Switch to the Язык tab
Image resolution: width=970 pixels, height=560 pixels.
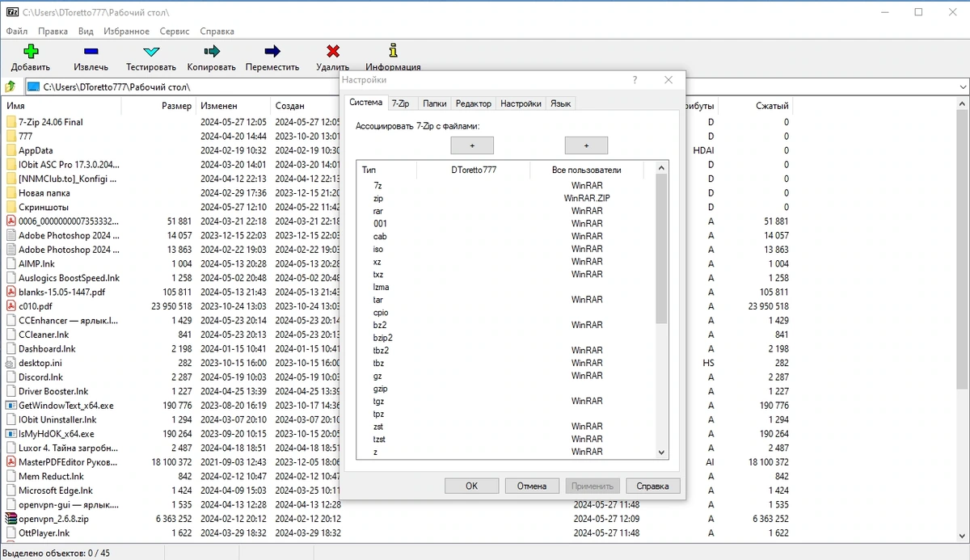(561, 103)
